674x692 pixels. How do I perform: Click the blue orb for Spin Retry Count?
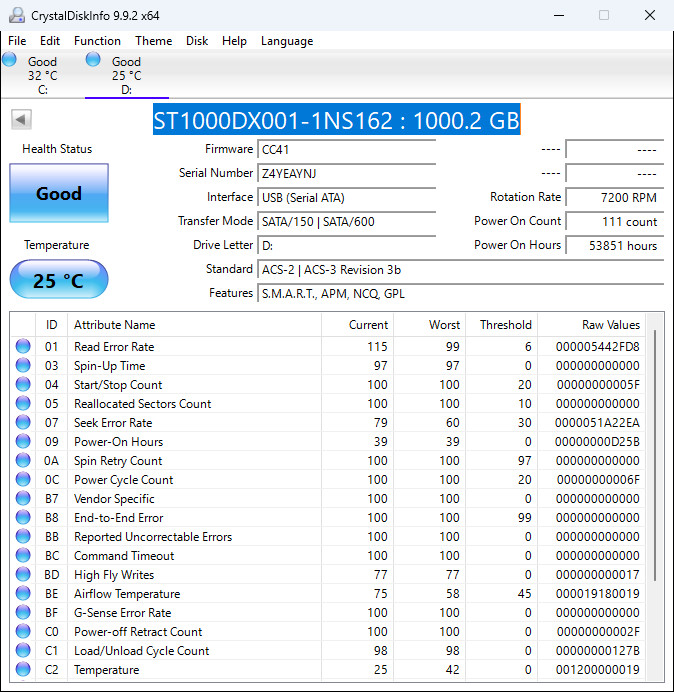(23, 460)
